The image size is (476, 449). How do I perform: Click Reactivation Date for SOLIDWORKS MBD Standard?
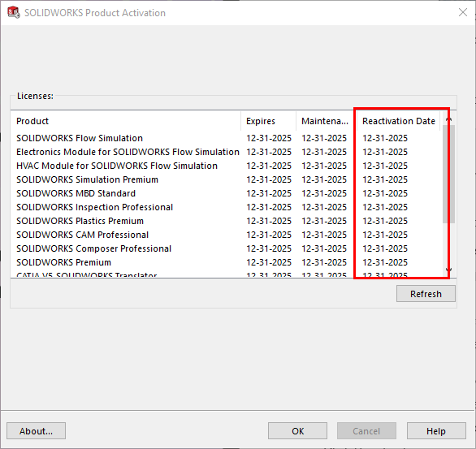tap(385, 193)
